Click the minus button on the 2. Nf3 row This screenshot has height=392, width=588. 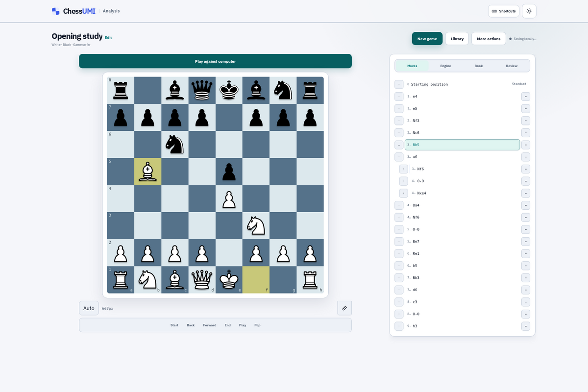pyautogui.click(x=525, y=121)
